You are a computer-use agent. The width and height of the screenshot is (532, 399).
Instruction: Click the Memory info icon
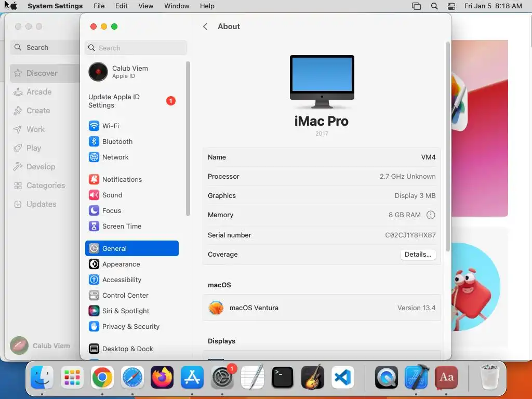point(431,215)
